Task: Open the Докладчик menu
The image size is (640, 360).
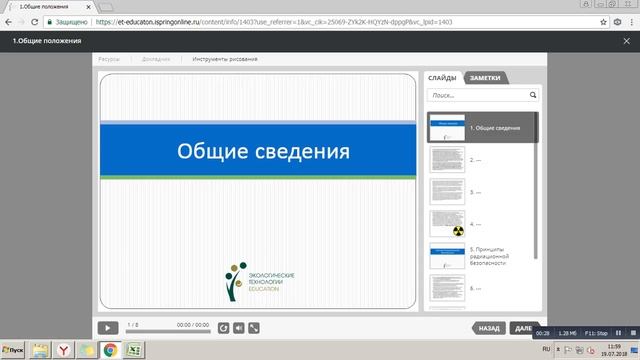Action: point(156,59)
